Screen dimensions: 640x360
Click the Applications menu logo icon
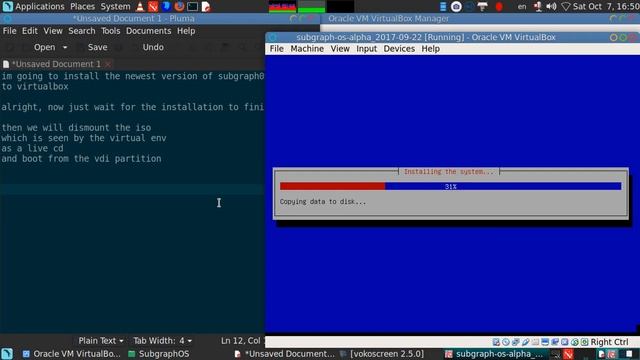[7, 7]
